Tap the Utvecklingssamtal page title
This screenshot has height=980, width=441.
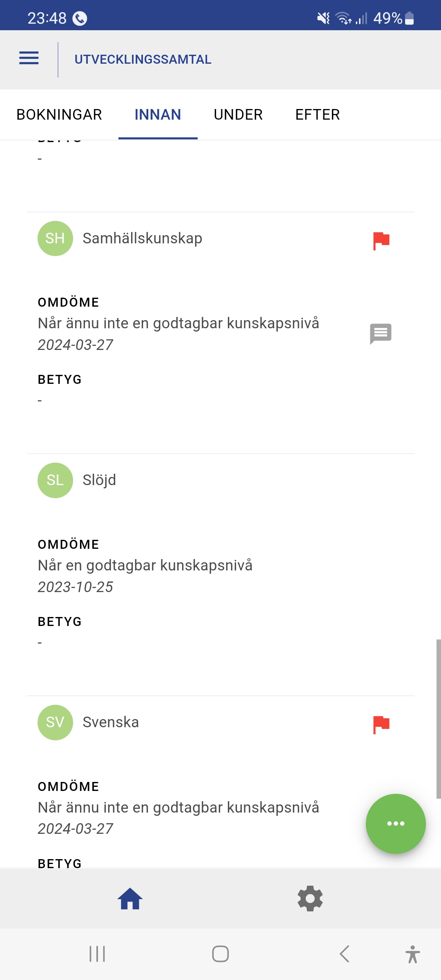click(x=143, y=60)
